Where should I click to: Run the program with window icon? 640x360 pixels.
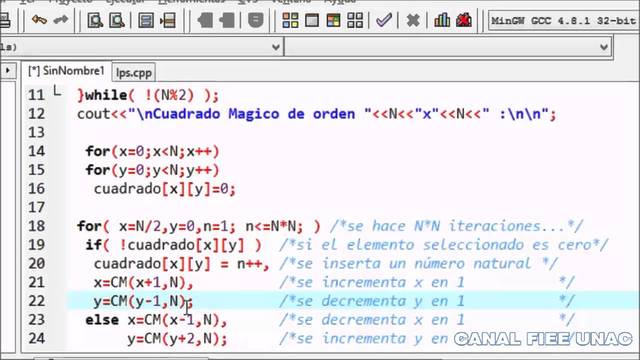[x=312, y=20]
